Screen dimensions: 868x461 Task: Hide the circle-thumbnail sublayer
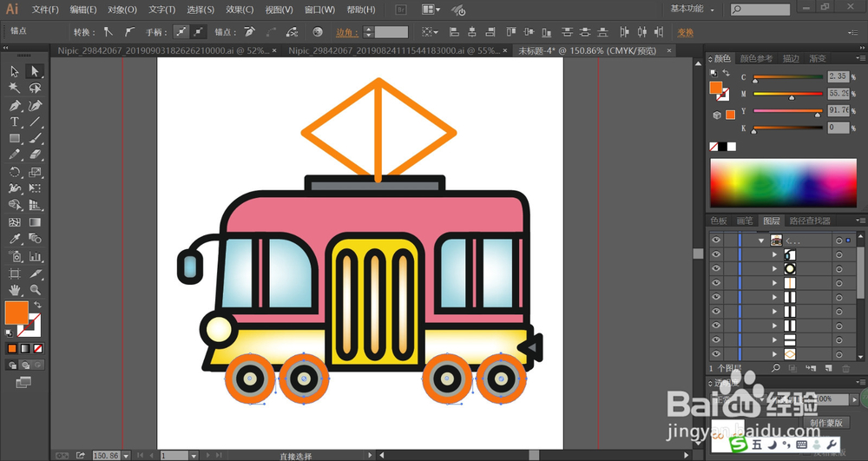pyautogui.click(x=716, y=268)
